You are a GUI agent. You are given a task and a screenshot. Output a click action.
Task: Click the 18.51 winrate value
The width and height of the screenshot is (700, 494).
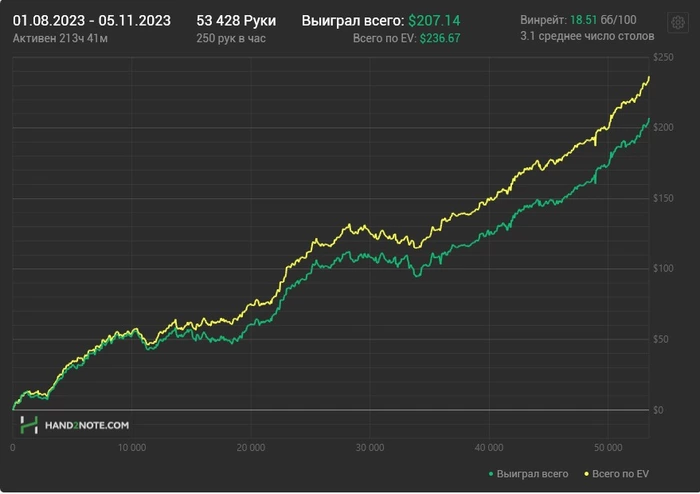tap(583, 20)
